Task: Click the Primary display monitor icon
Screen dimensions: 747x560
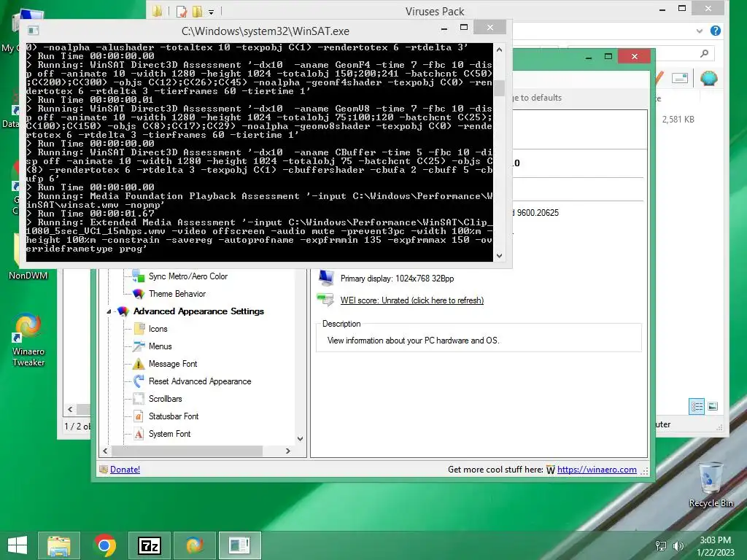Action: pyautogui.click(x=326, y=278)
